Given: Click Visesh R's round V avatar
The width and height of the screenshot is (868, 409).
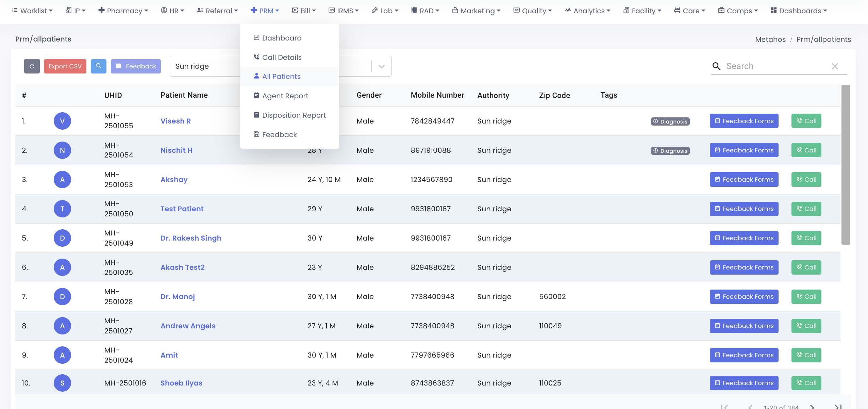Looking at the screenshot, I should tap(62, 121).
